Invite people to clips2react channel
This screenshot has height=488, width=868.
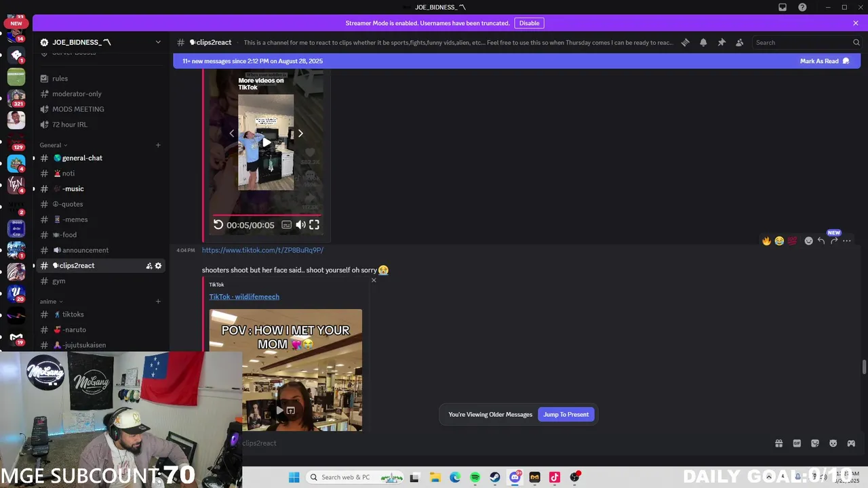[149, 266]
